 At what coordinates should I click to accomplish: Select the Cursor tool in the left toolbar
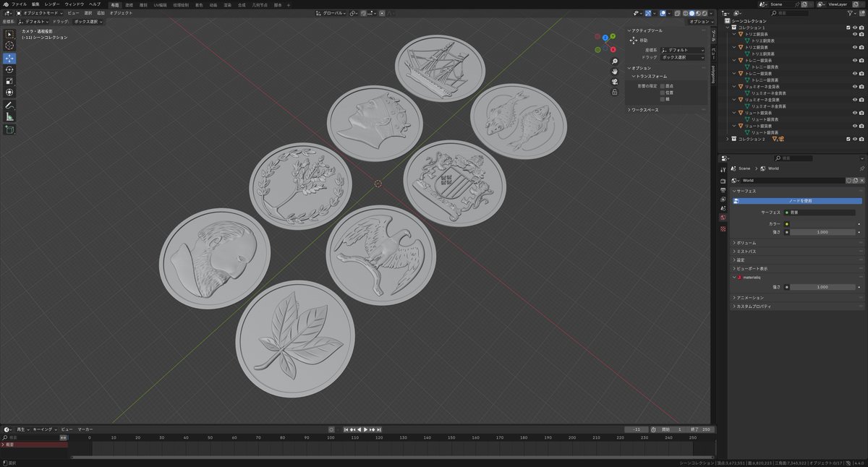pyautogui.click(x=10, y=46)
